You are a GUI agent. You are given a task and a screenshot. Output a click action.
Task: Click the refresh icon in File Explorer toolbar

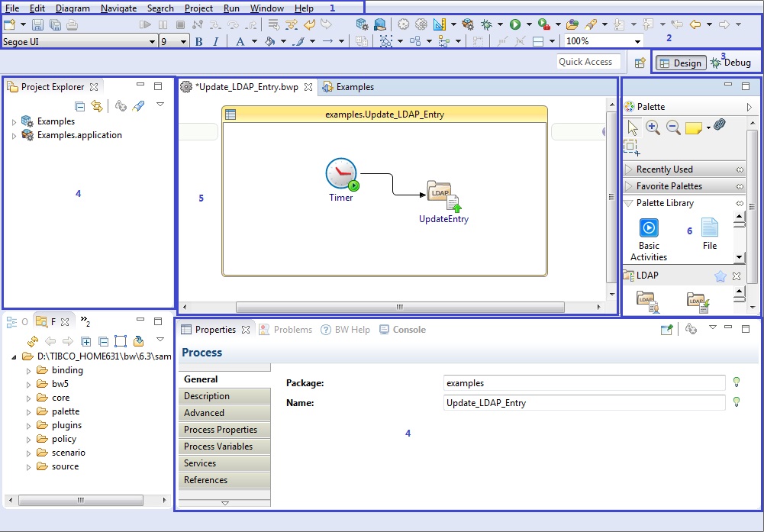pos(33,341)
